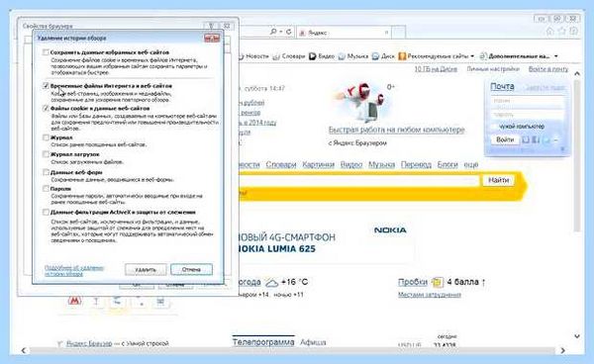
Task: Open the 10 ГБ на Диске link
Action: [436, 69]
